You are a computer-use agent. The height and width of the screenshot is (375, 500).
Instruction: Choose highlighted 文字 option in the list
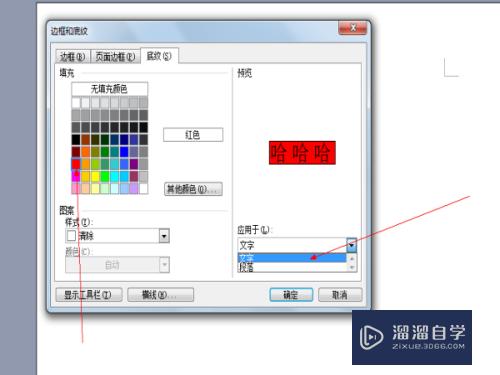point(292,258)
